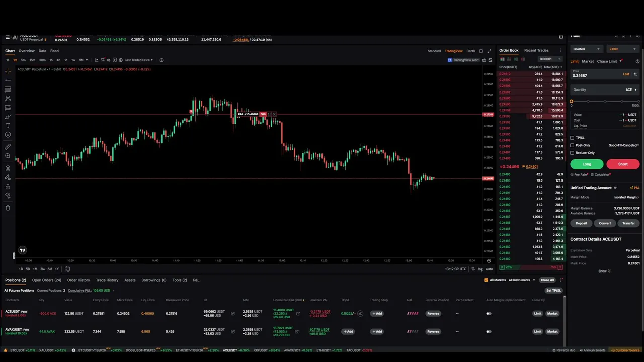Open the Isolated margin mode dropdown
This screenshot has width=644, height=362.
click(x=586, y=49)
